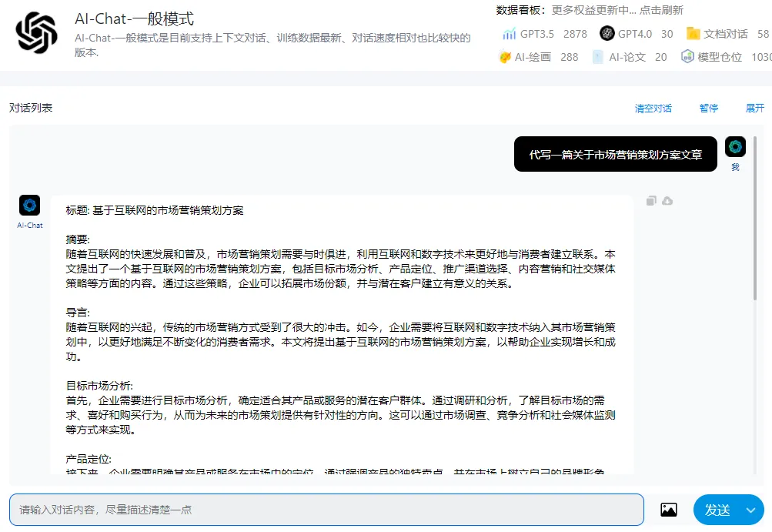Click the image upload icon

[669, 510]
